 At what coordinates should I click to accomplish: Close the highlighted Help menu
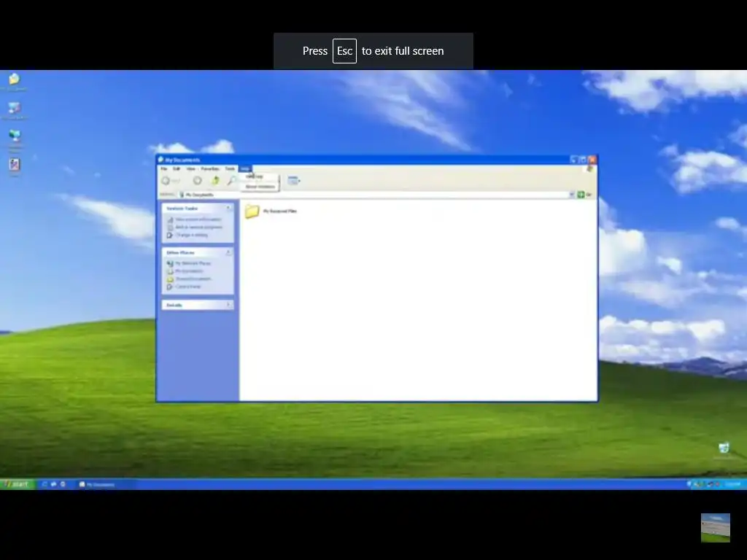click(245, 168)
